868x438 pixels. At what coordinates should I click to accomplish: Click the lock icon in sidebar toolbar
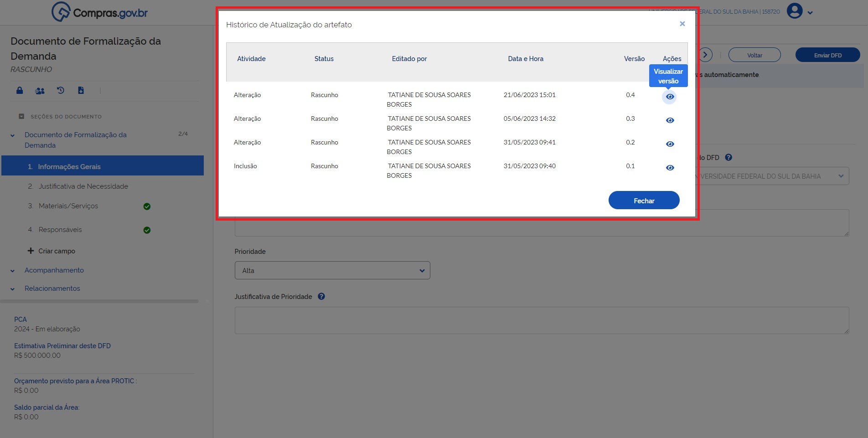click(x=20, y=90)
